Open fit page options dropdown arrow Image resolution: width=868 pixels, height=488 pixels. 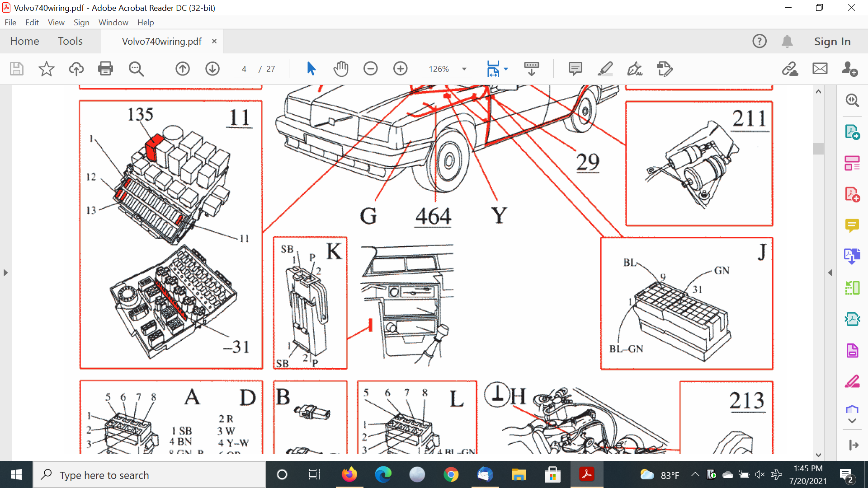click(506, 69)
